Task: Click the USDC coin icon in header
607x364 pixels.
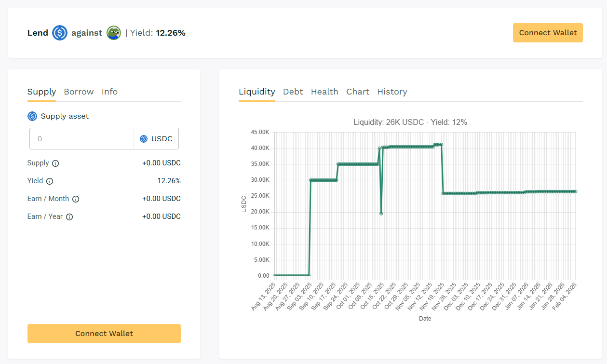Action: click(60, 33)
